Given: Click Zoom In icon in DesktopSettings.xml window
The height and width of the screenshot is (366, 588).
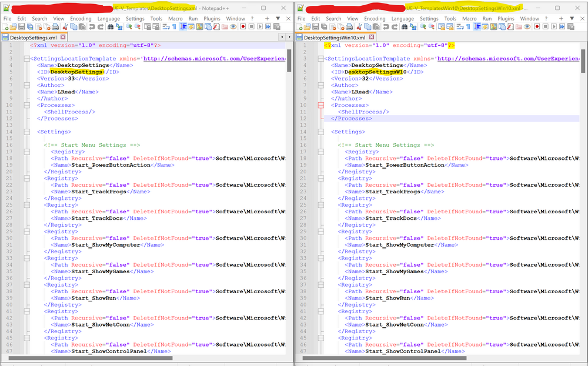Looking at the screenshot, I should (x=129, y=26).
